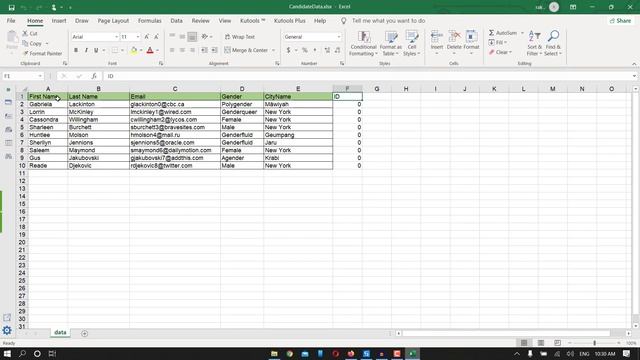This screenshot has height=360, width=640.
Task: Toggle Align Left
Action: pos(172,50)
